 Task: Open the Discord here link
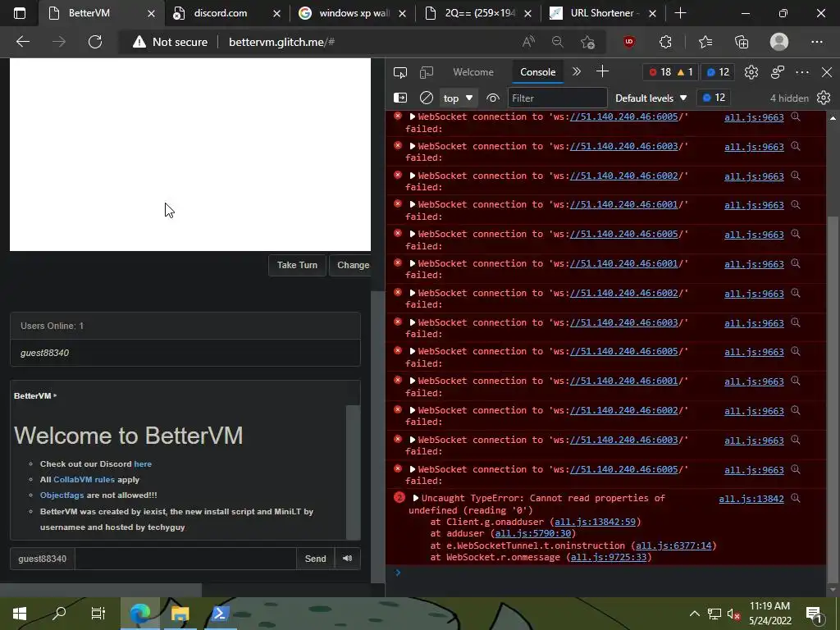143,464
